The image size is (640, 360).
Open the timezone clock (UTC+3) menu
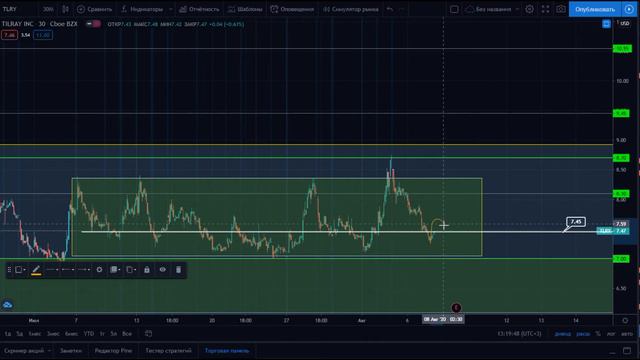click(x=519, y=333)
